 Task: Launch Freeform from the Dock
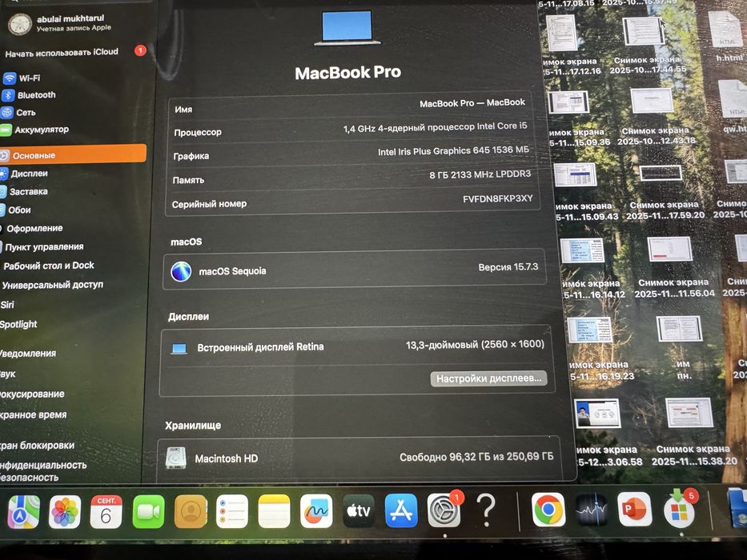point(316,512)
